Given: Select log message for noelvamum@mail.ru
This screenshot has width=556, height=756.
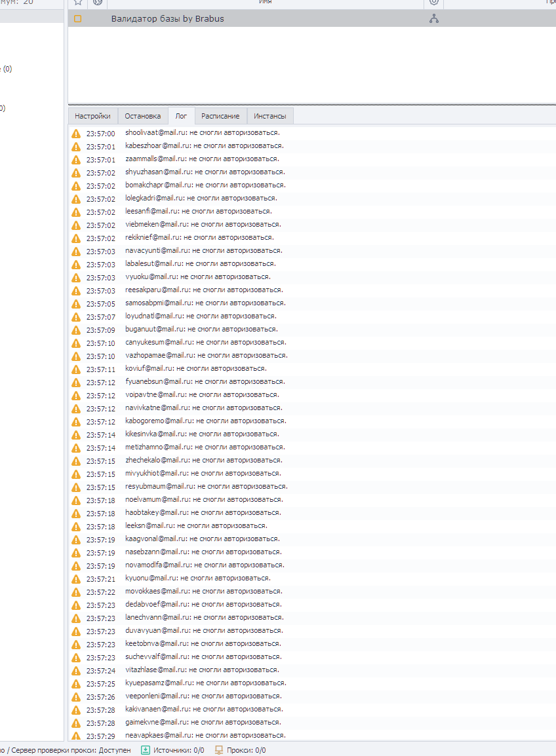Looking at the screenshot, I should click(x=204, y=499).
